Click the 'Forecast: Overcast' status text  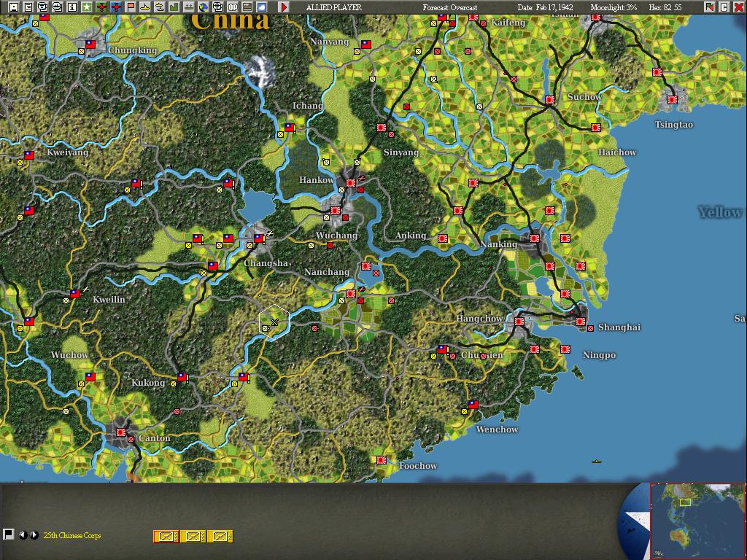pyautogui.click(x=449, y=7)
